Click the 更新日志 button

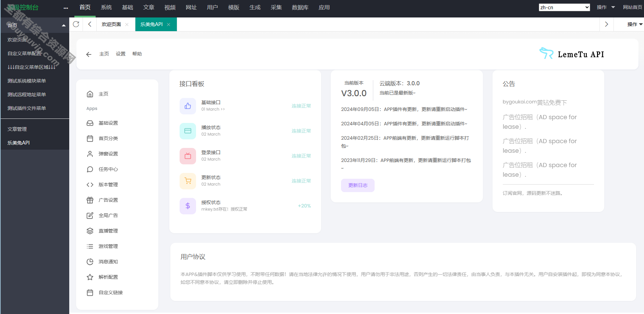pos(358,185)
